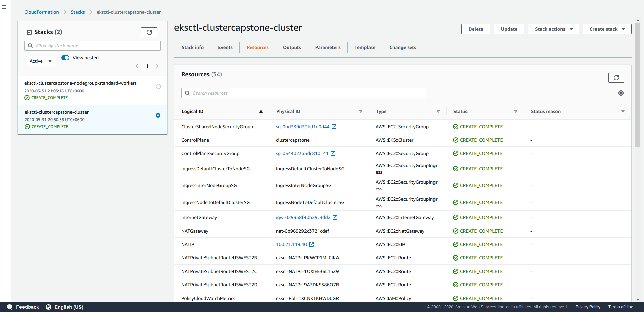The image size is (644, 312).
Task: Open Terms of Use link
Action: (x=620, y=307)
